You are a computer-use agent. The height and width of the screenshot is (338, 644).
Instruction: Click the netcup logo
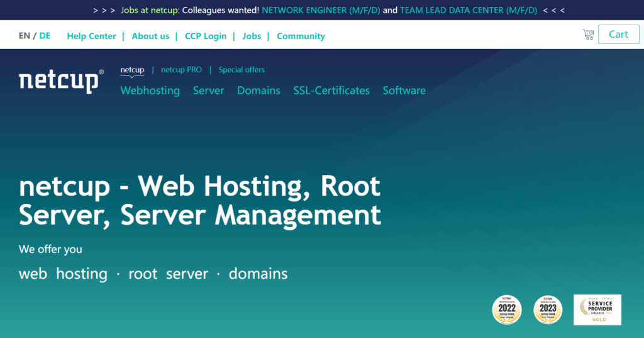tap(61, 81)
